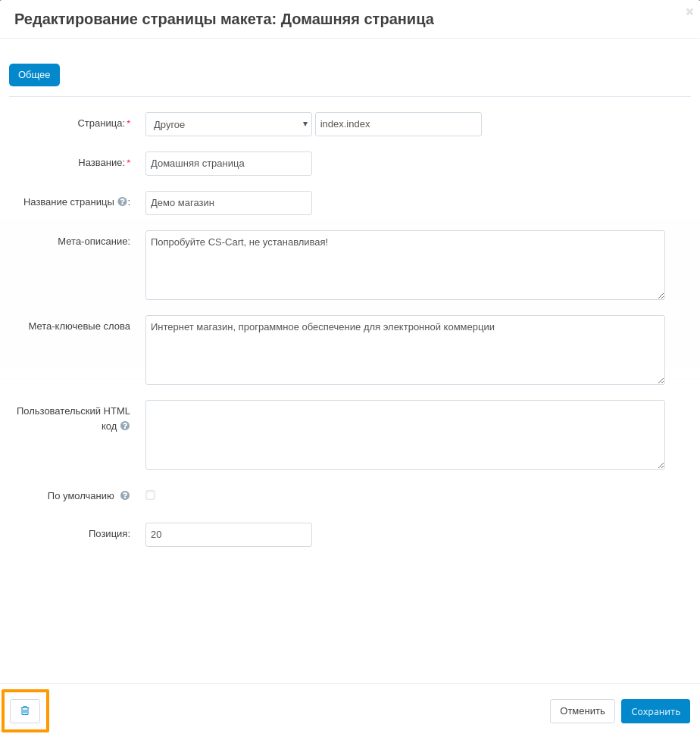Click the Сохранить button

click(x=655, y=711)
